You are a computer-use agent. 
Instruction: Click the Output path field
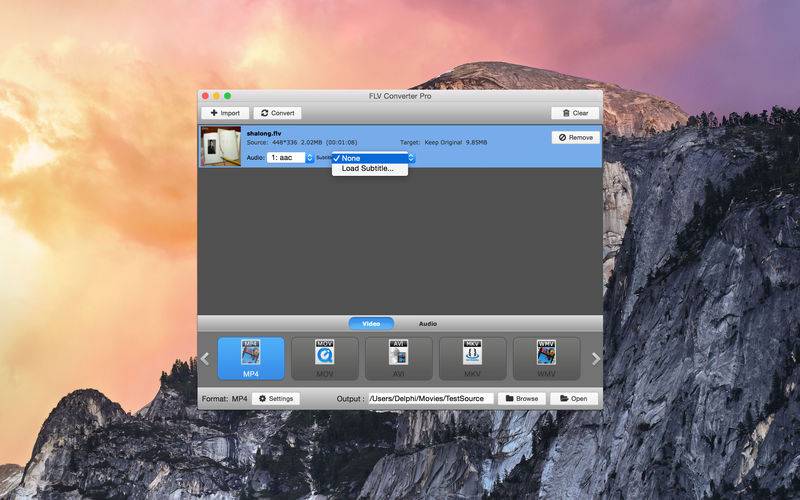pos(431,398)
